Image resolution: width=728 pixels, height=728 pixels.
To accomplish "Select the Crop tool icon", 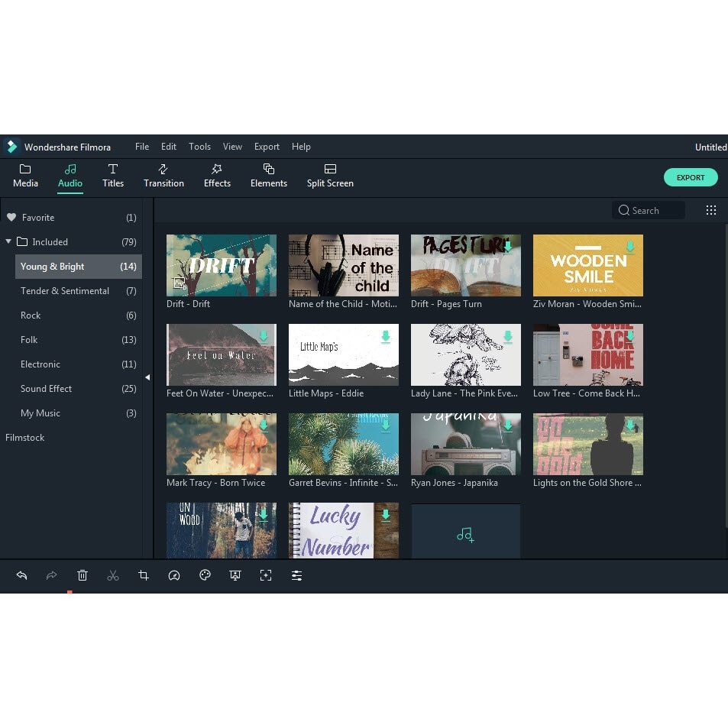I will tap(144, 575).
